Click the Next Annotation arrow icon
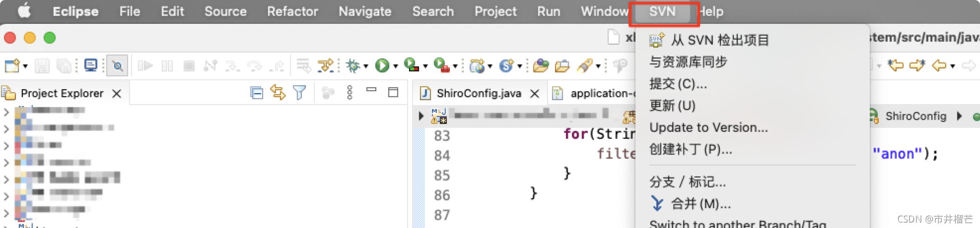Screen dimensions: 980x228 (x=917, y=65)
